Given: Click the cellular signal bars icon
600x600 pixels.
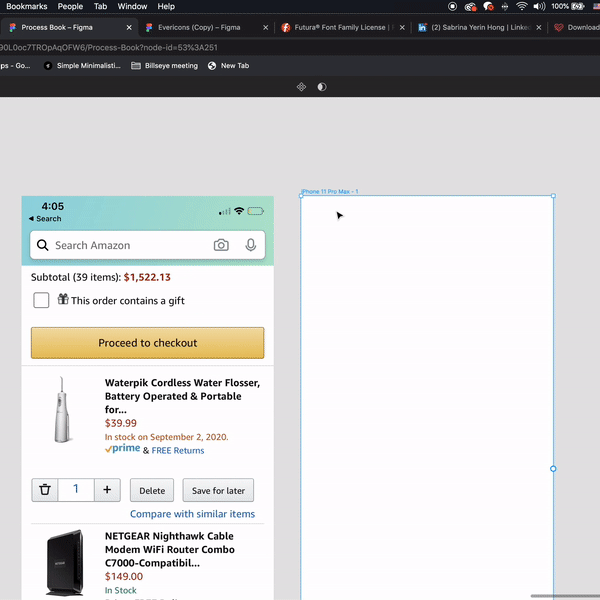Looking at the screenshot, I should tap(225, 212).
